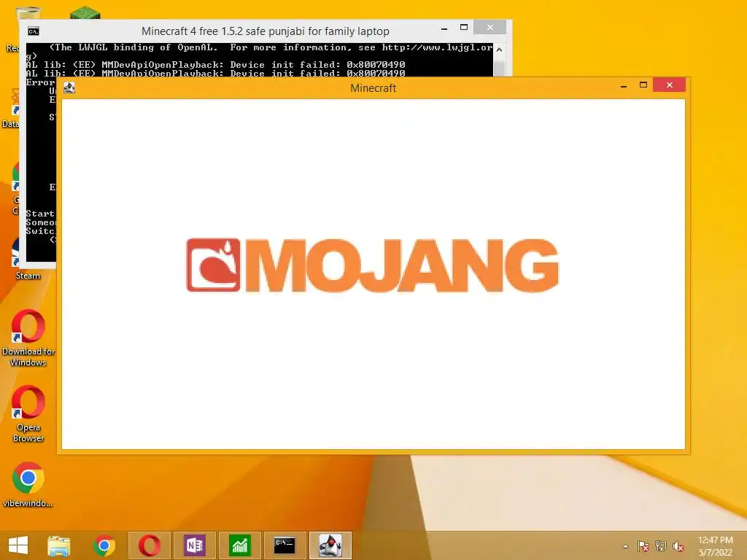Minimize the Minecraft window
747x560 pixels.
point(624,86)
